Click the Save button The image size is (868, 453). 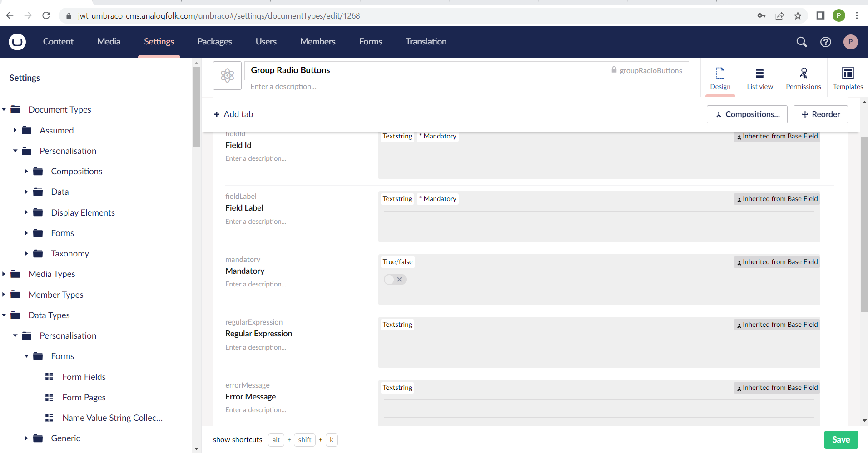tap(841, 439)
